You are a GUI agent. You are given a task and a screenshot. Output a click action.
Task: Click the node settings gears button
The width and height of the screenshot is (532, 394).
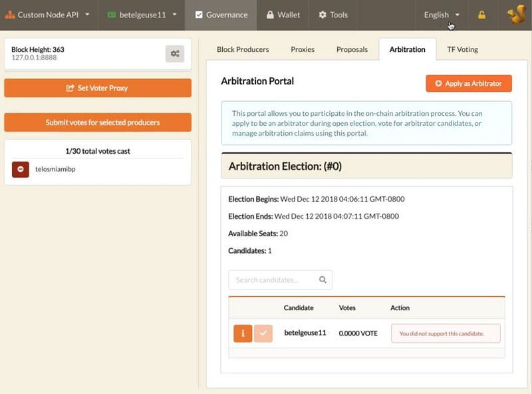tap(175, 54)
